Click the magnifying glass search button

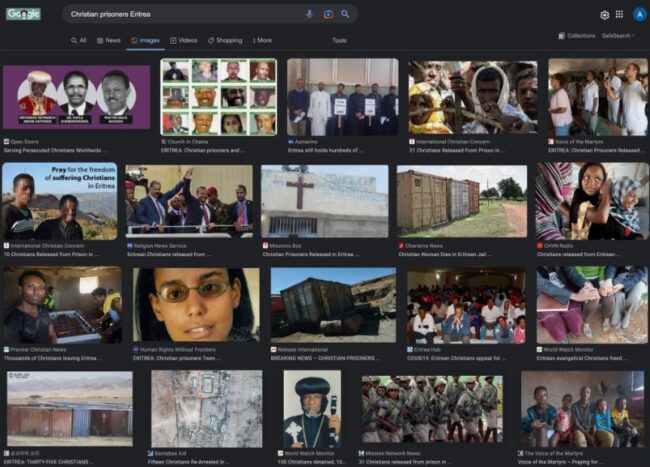[345, 14]
